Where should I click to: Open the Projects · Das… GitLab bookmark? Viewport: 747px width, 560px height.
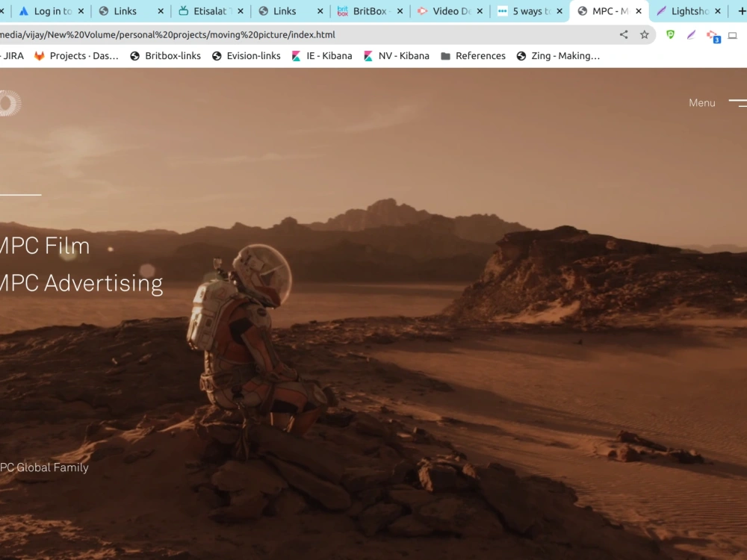(x=76, y=56)
